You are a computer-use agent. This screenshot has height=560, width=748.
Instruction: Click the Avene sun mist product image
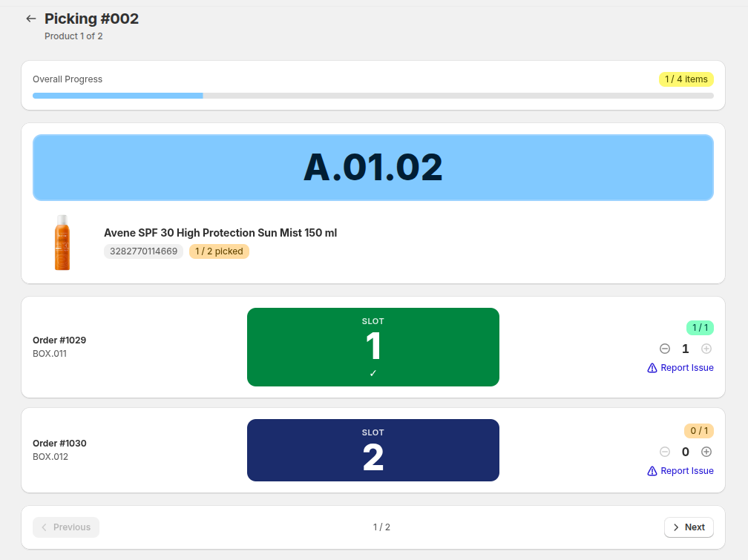[62, 243]
